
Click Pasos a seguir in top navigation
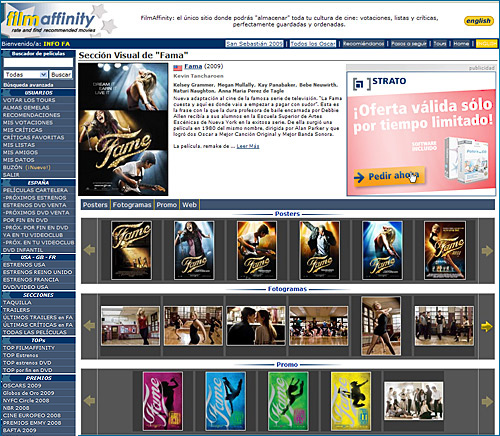point(409,44)
